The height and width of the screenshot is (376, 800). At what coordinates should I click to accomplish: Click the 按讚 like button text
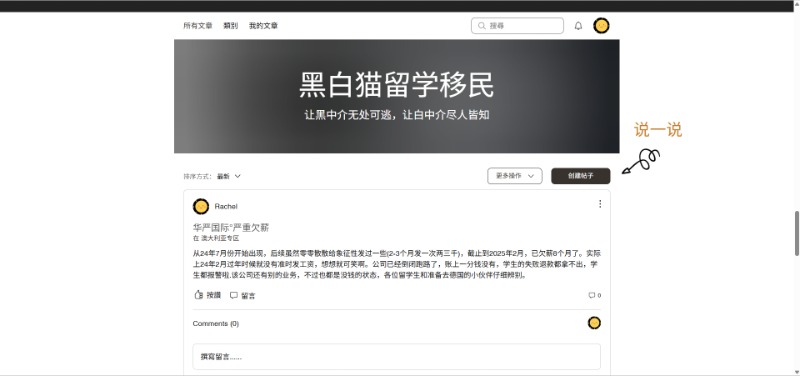point(214,295)
